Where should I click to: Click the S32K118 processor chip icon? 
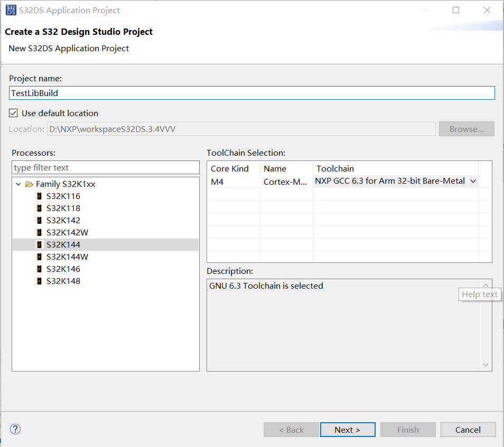click(x=39, y=208)
